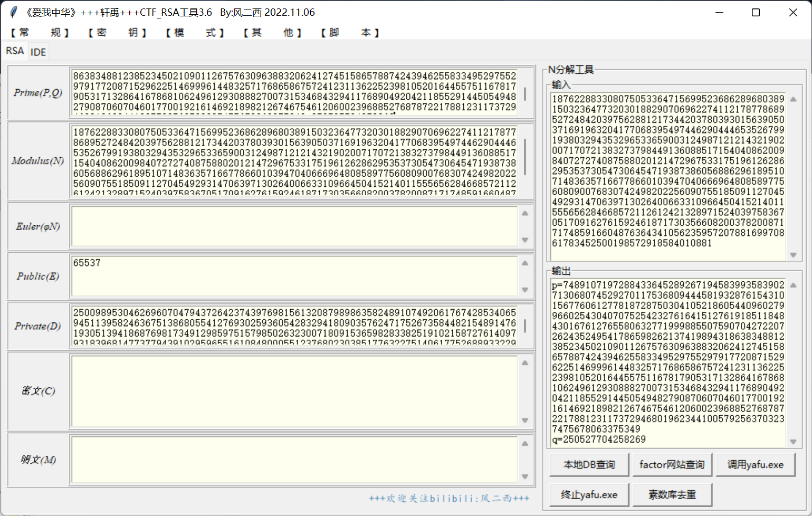Click the 本地DB查询 button
The width and height of the screenshot is (812, 516).
click(589, 465)
